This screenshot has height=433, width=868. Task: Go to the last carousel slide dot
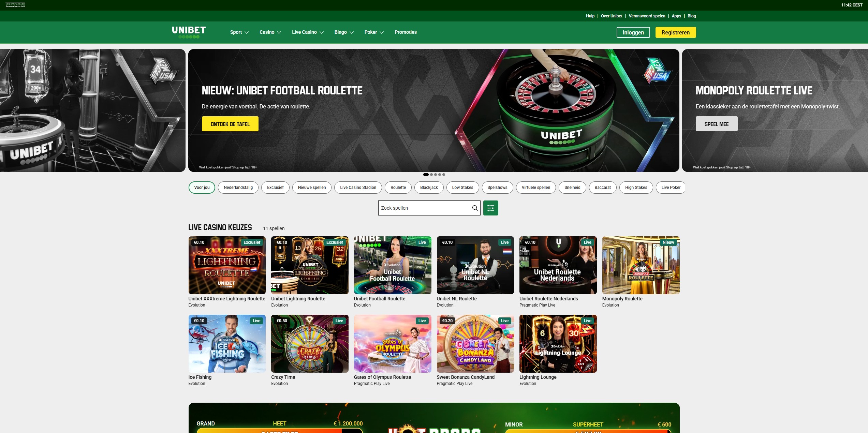pos(443,175)
